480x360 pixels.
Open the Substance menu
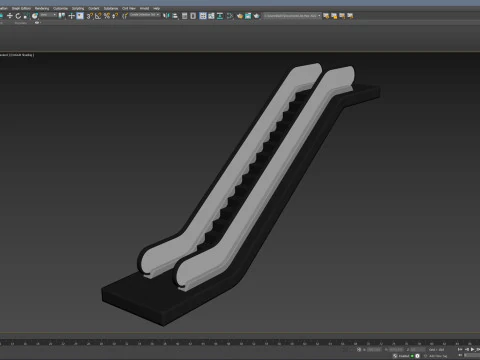111,8
